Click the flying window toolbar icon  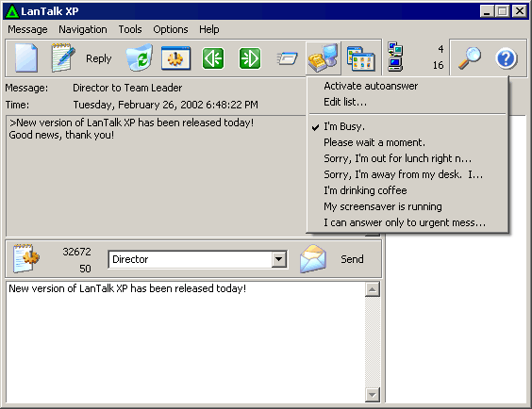(287, 58)
